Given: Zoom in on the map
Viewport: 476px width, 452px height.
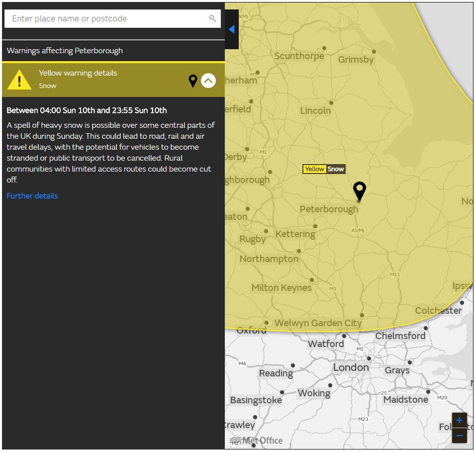Looking at the screenshot, I should (x=459, y=420).
